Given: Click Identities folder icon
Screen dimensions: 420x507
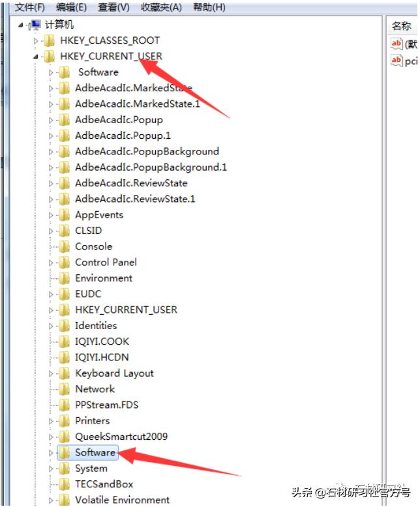Looking at the screenshot, I should point(64,326).
